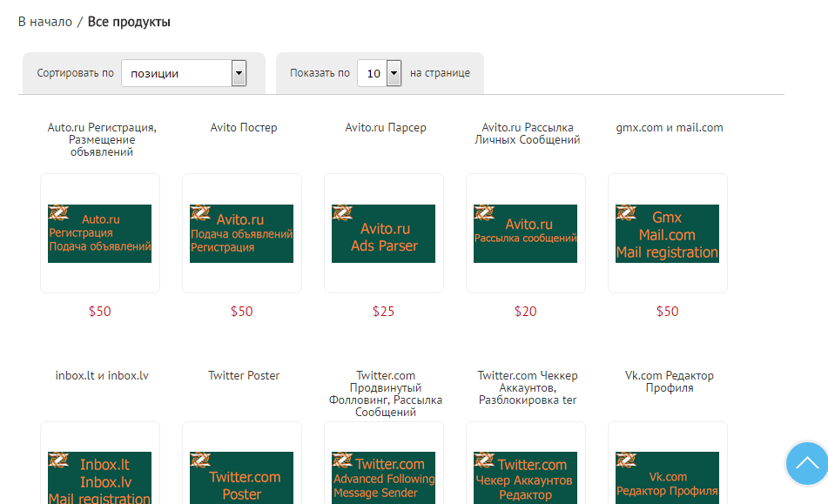The width and height of the screenshot is (828, 504).
Task: Click the Avito.ru Рассылка сообщений thumbnail
Action: (525, 233)
